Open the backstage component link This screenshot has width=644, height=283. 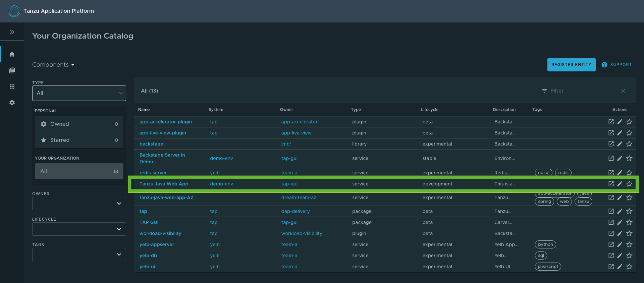click(151, 144)
